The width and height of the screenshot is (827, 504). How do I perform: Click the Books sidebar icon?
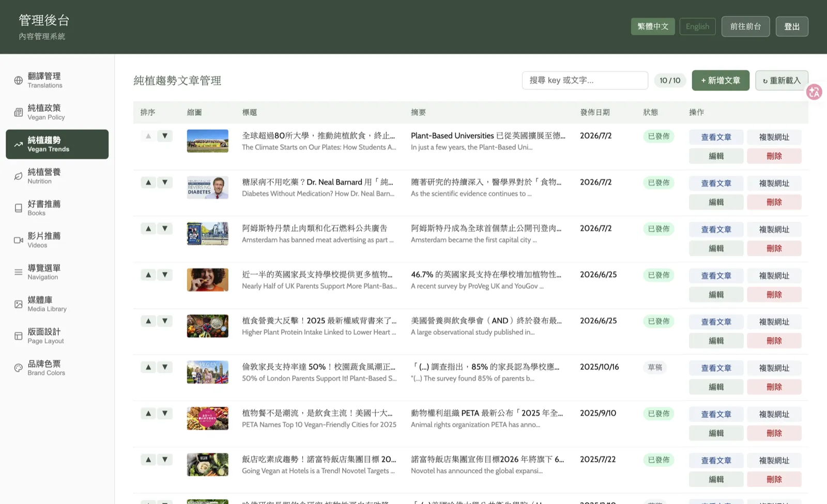(x=18, y=208)
